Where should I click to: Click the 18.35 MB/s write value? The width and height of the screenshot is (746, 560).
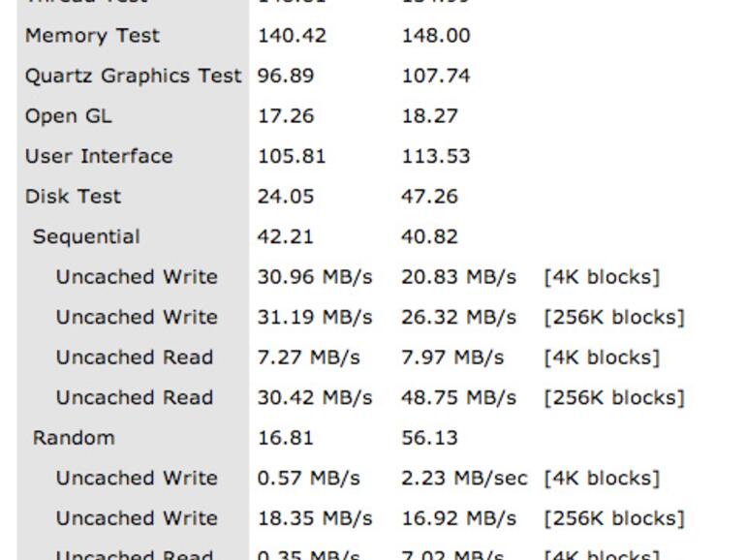coord(315,518)
